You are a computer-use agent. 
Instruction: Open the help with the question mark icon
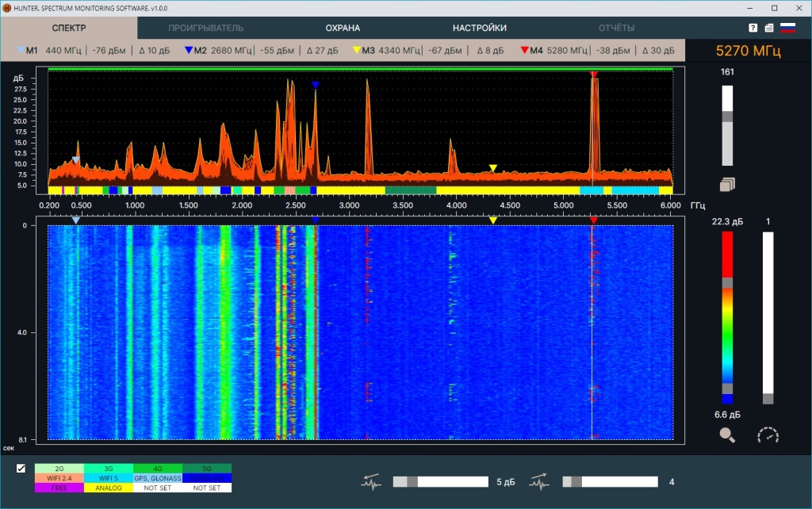coord(752,26)
